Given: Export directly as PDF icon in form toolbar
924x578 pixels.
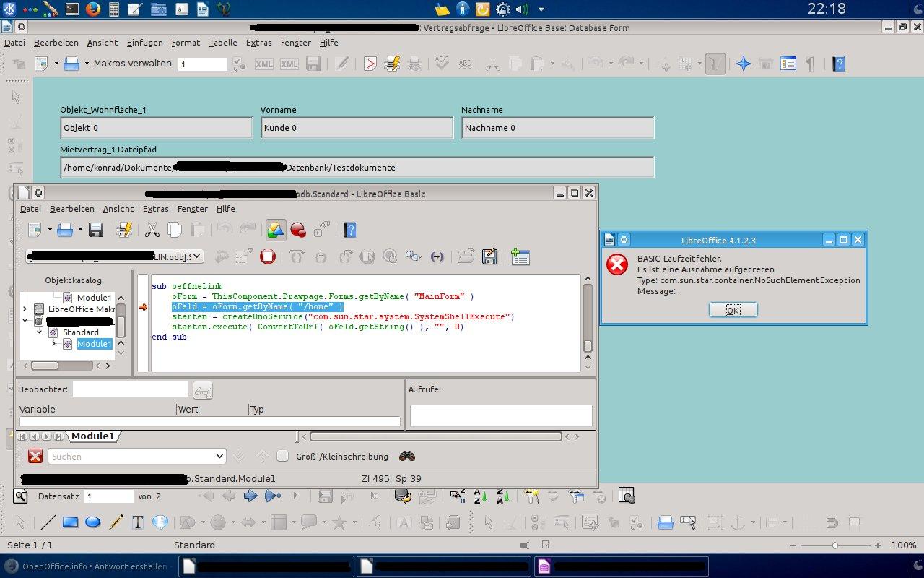Looking at the screenshot, I should [370, 64].
